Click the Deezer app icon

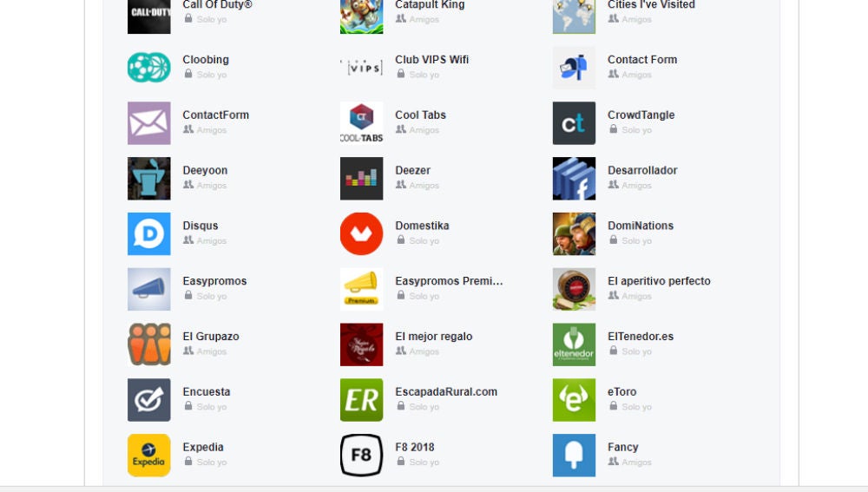[361, 179]
